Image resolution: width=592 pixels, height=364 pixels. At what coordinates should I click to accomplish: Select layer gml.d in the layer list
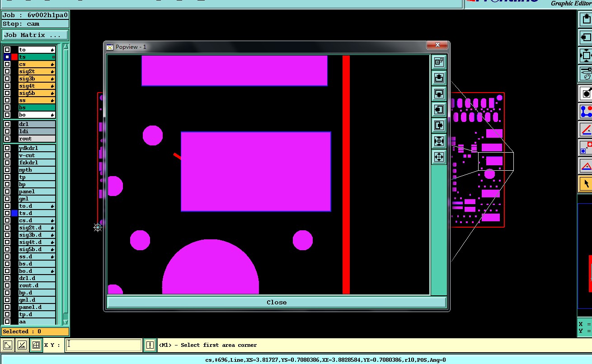click(37, 300)
